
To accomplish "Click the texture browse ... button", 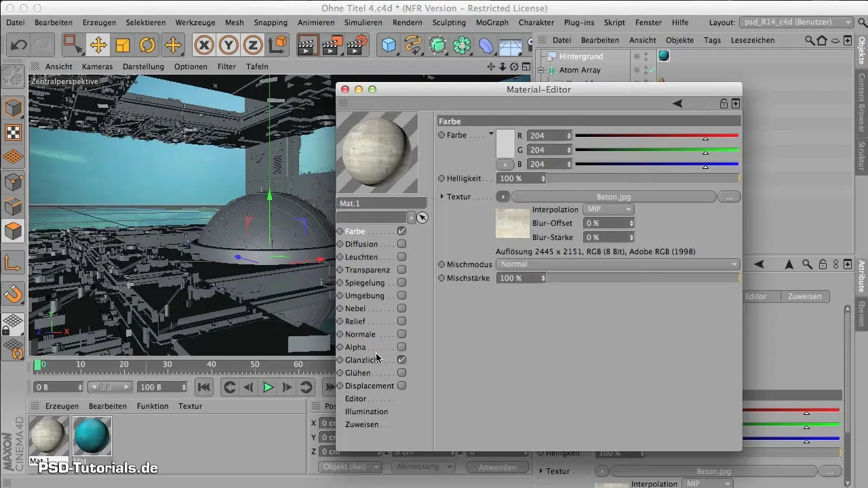I will pos(729,197).
